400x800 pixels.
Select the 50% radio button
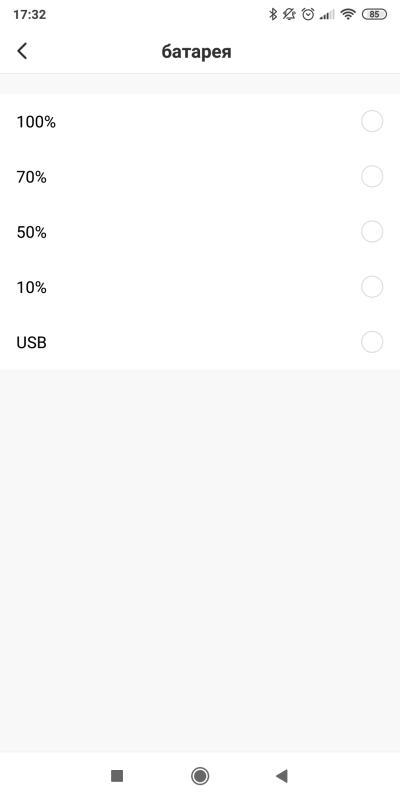click(372, 232)
